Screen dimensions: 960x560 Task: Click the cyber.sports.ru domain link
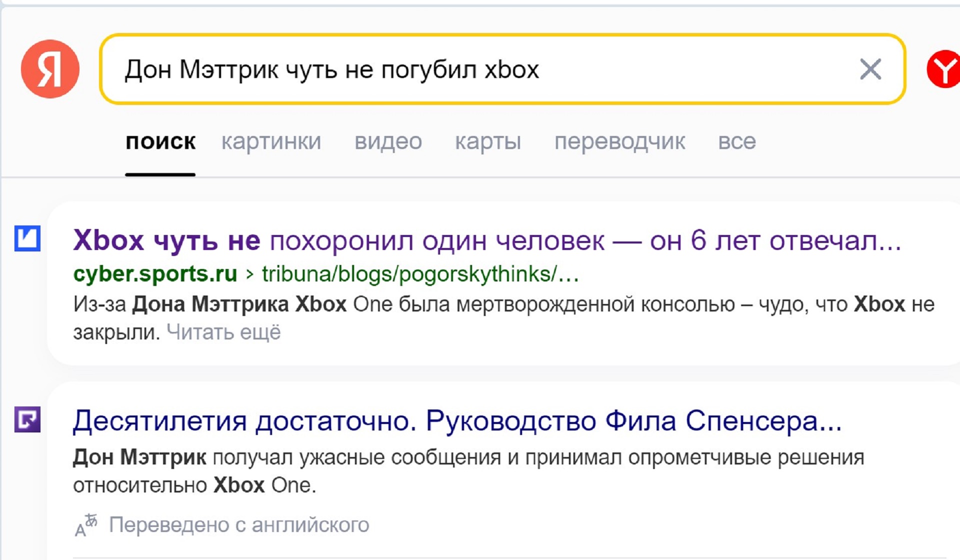pyautogui.click(x=155, y=274)
